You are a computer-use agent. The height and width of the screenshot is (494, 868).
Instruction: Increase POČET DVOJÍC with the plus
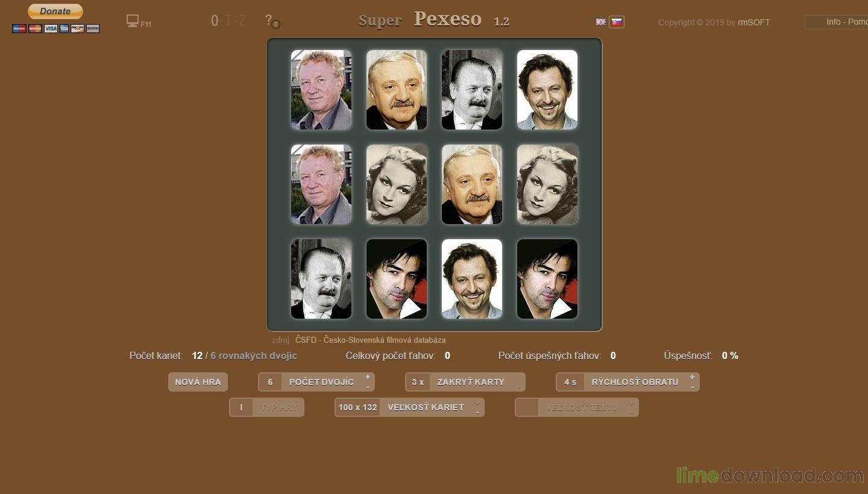(368, 377)
